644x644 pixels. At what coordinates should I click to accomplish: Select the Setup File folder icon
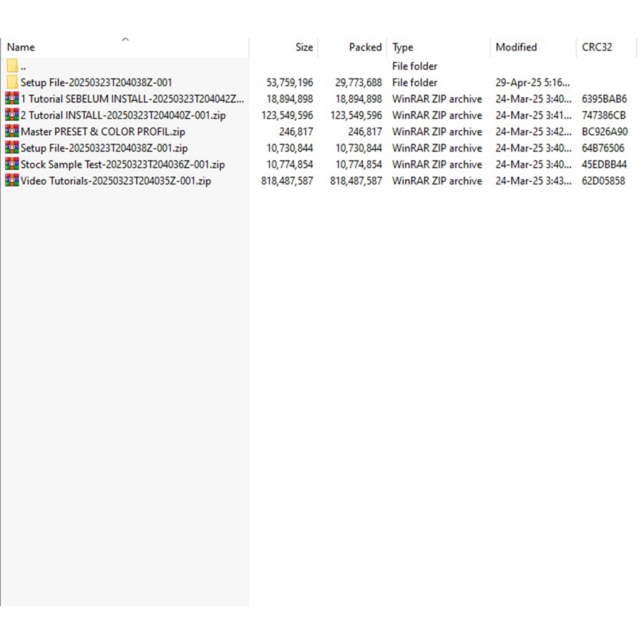point(12,82)
